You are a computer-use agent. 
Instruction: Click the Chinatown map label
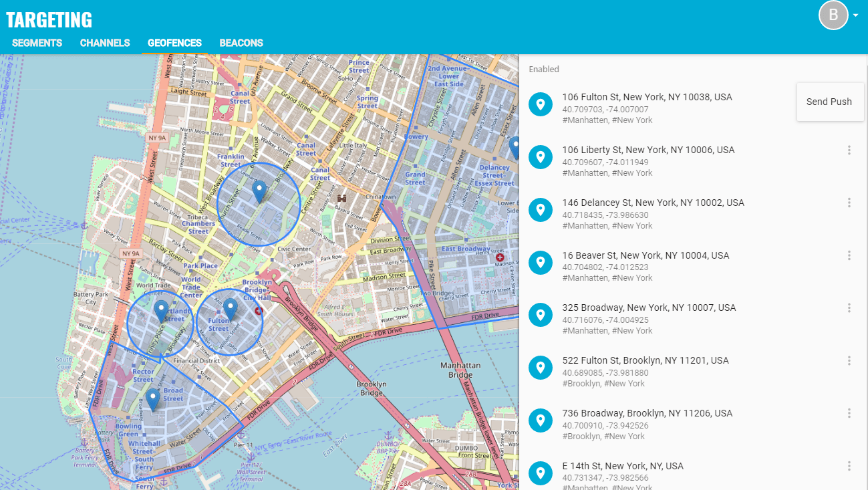tap(380, 197)
